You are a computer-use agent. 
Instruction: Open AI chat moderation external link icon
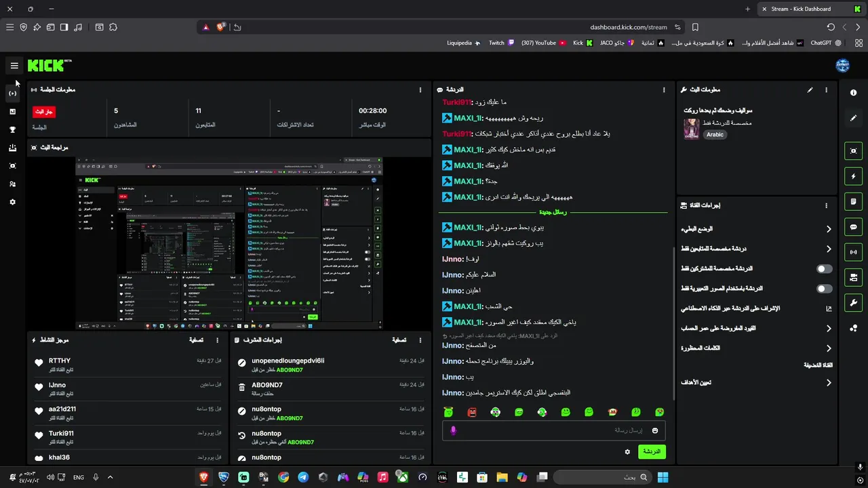828,308
